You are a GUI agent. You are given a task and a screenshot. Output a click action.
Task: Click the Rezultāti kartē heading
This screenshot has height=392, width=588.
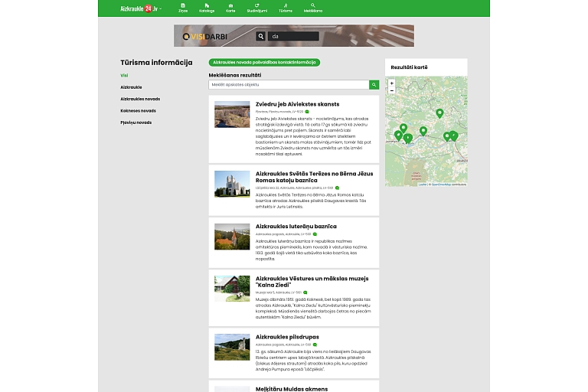[409, 67]
